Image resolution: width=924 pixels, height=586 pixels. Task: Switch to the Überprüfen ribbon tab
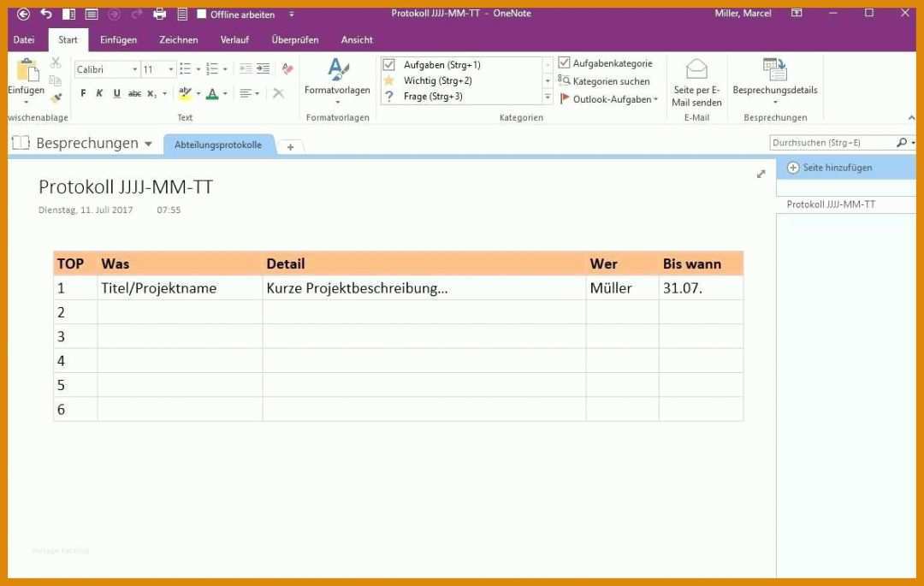(x=295, y=40)
